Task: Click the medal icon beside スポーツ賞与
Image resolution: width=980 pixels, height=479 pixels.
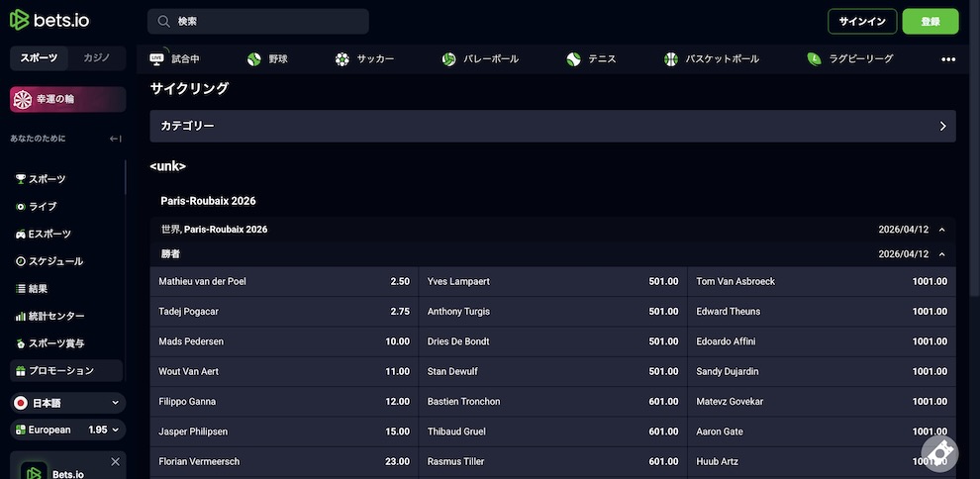Action: (x=21, y=343)
